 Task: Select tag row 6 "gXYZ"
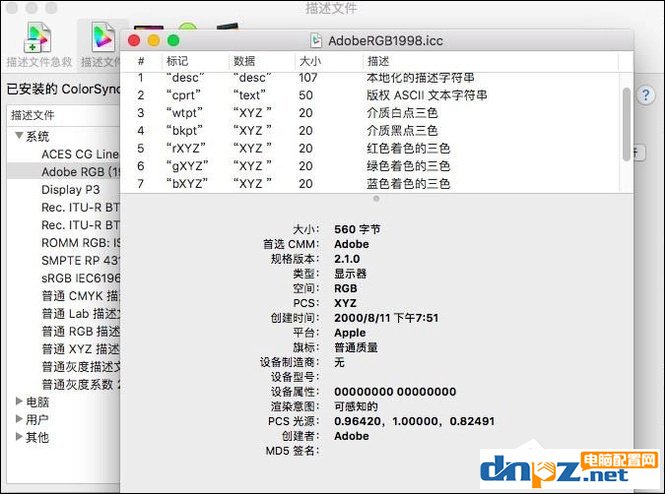coord(371,166)
